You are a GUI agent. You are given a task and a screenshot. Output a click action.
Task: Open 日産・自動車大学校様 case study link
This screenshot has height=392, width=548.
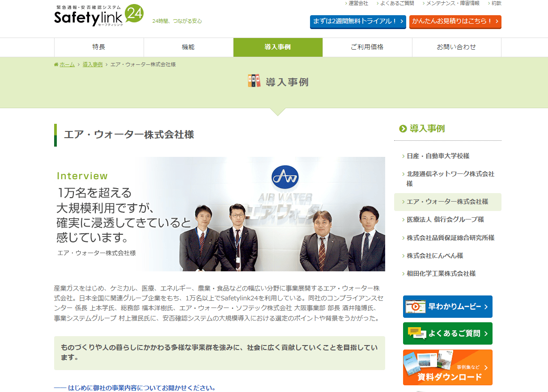pyautogui.click(x=438, y=156)
